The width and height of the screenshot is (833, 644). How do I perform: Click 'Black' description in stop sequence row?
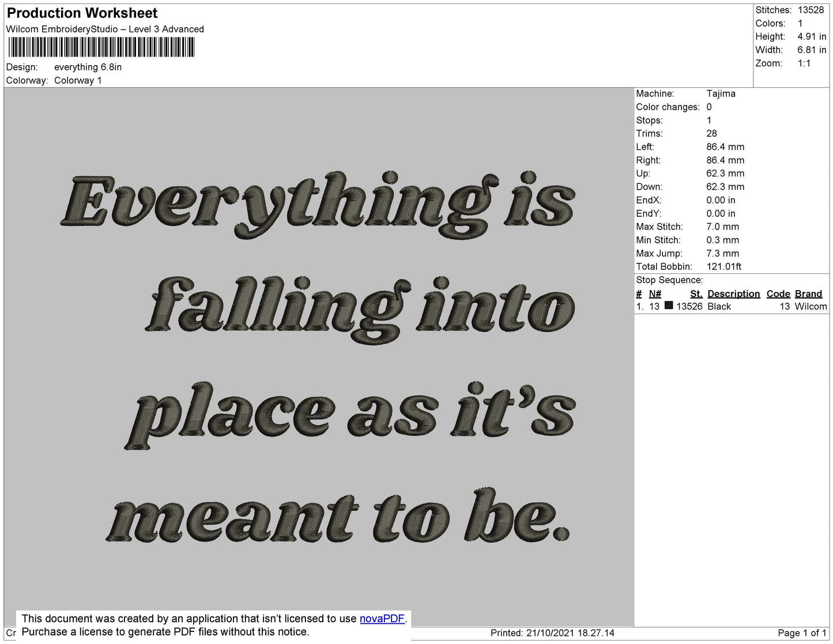pyautogui.click(x=719, y=306)
